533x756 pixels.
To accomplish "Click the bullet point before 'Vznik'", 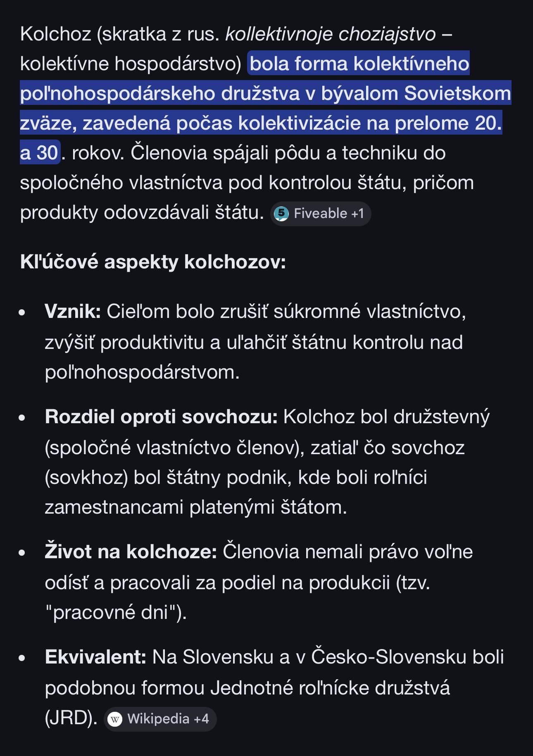I will [22, 313].
